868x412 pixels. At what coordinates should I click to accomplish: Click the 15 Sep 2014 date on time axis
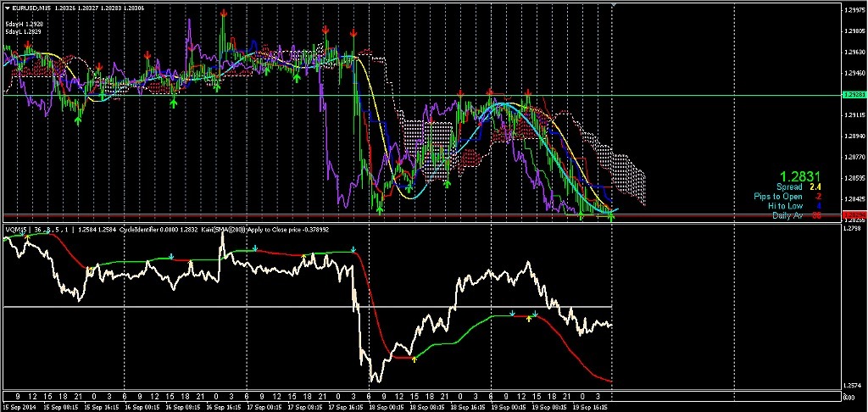[18, 407]
